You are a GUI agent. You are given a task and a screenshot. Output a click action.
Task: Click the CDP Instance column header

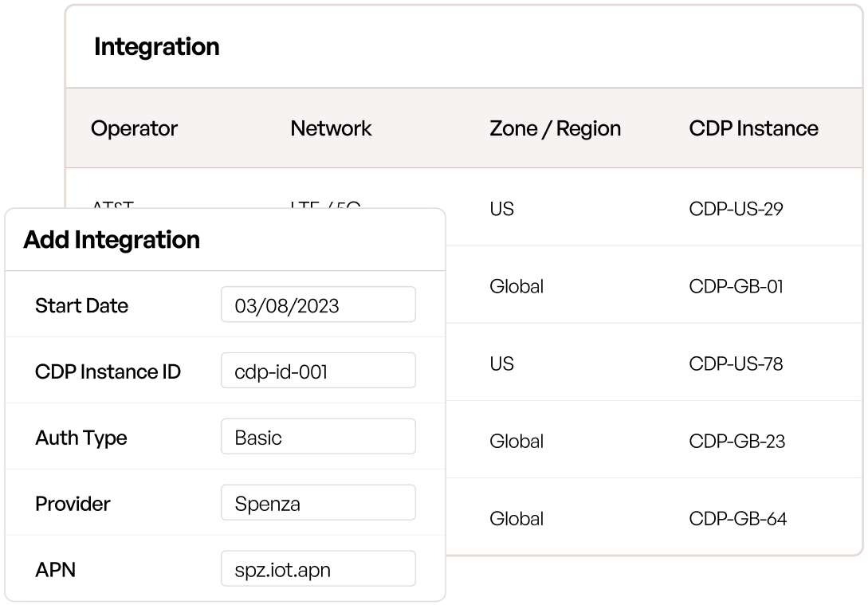753,128
